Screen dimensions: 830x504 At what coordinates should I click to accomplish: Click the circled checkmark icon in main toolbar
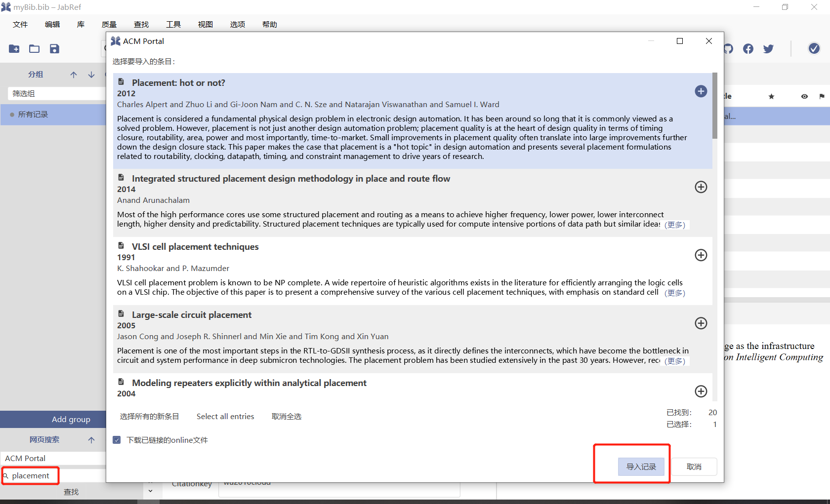pyautogui.click(x=814, y=48)
